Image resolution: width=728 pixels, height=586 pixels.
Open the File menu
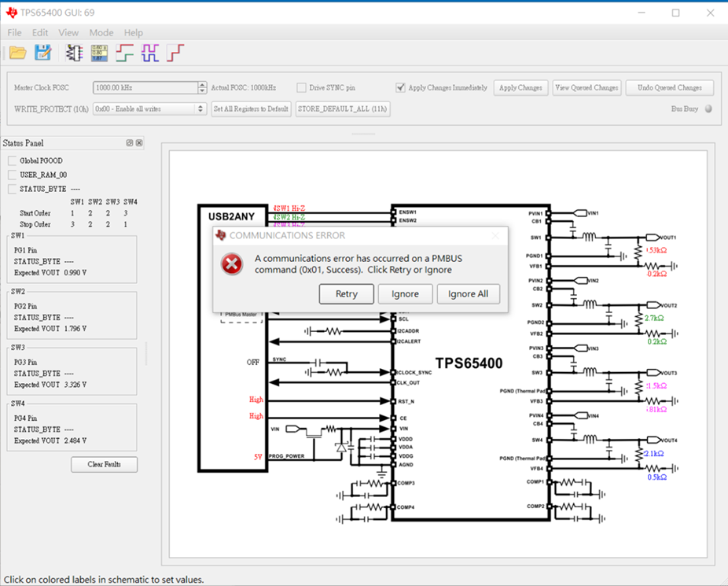pyautogui.click(x=14, y=32)
